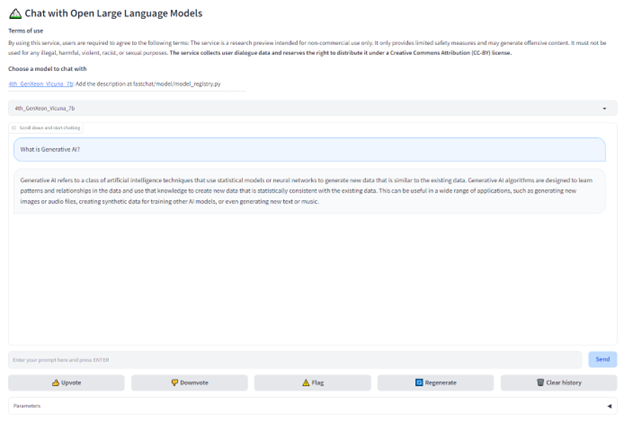Image resolution: width=624 pixels, height=422 pixels.
Task: Flag the response
Action: pyautogui.click(x=312, y=383)
